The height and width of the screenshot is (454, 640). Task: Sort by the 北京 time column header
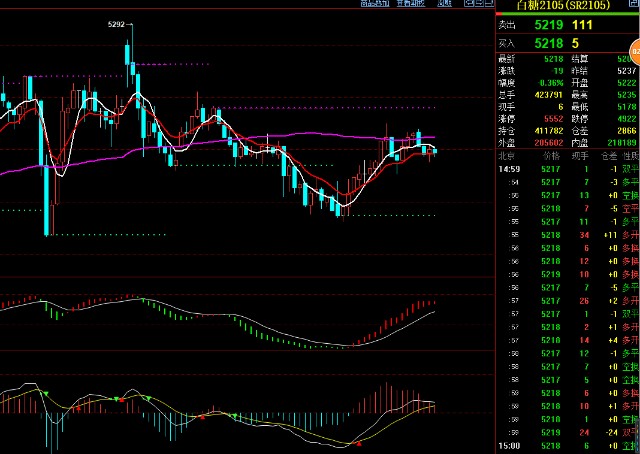(x=509, y=157)
